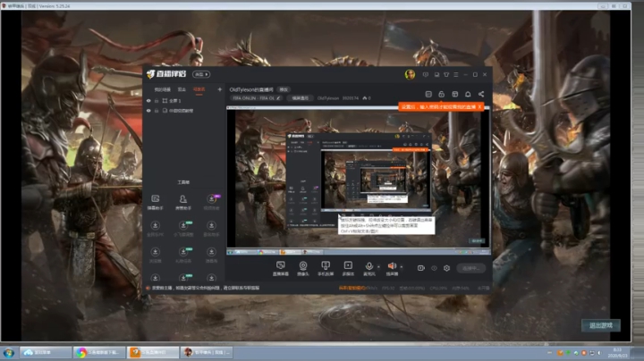Toggle lock on the 全屏 1 source
The width and height of the screenshot is (644, 361).
point(157,100)
